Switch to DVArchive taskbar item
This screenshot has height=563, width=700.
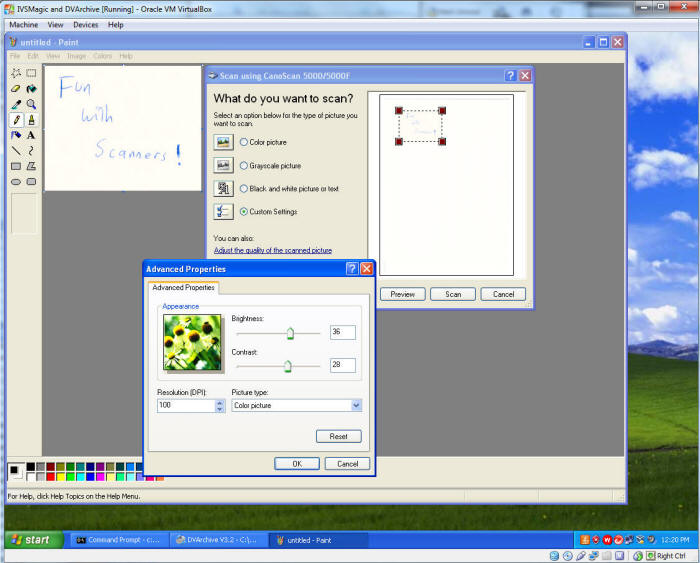click(x=219, y=540)
